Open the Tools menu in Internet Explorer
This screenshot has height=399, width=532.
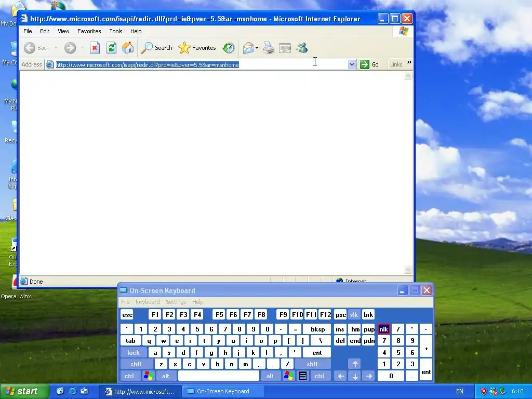click(x=116, y=31)
